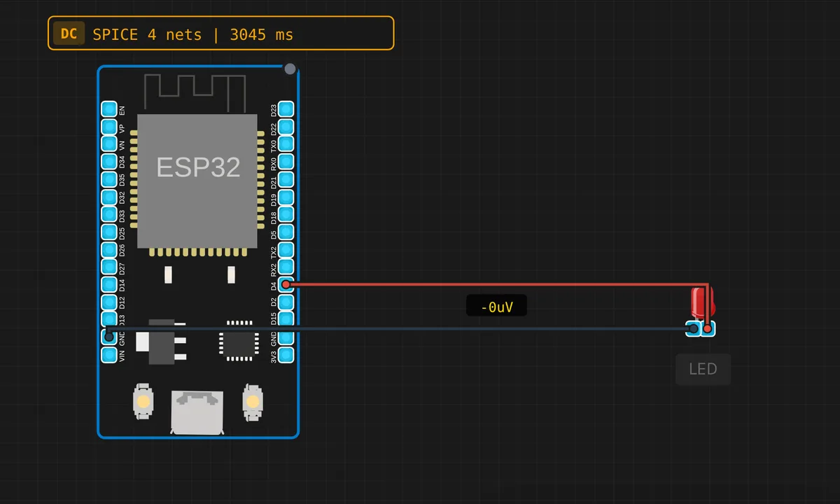Screen dimensions: 840x504
Task: Select the D19 pin pad
Action: tap(286, 197)
